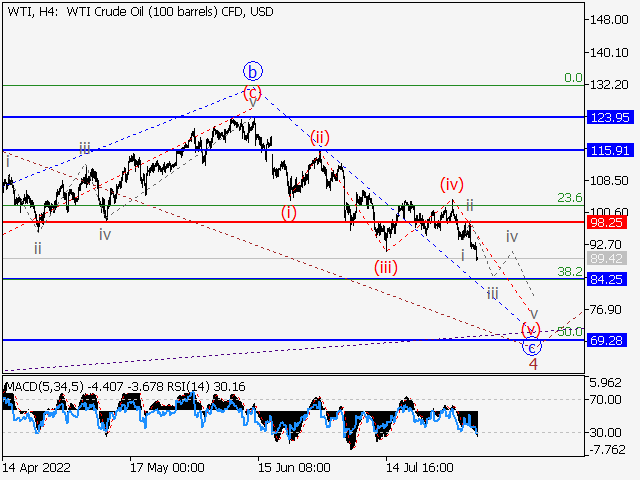The height and width of the screenshot is (480, 640).
Task: Click the gray 89.42 current price tag
Action: tap(607, 258)
